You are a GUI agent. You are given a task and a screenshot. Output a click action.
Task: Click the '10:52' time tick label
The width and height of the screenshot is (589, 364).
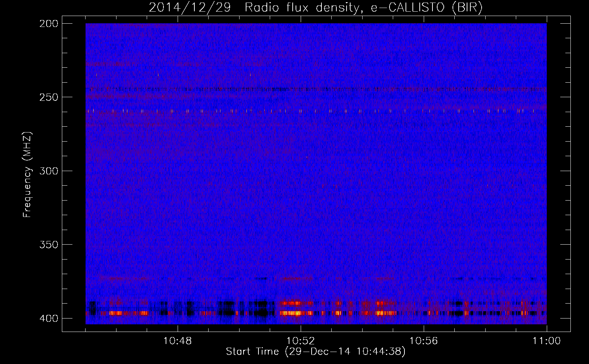point(301,341)
